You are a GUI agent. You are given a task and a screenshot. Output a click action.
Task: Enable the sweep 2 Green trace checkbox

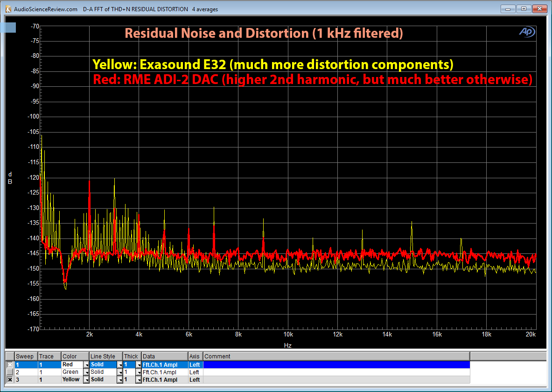[x=10, y=372]
